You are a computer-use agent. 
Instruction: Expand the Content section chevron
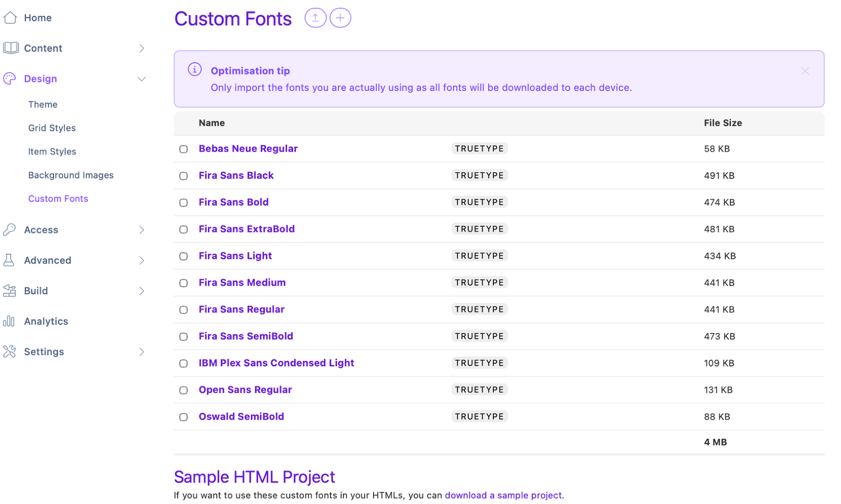[141, 48]
